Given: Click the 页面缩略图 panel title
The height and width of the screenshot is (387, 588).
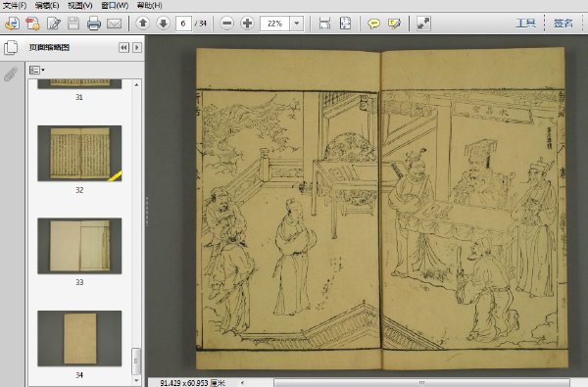Looking at the screenshot, I should point(50,47).
